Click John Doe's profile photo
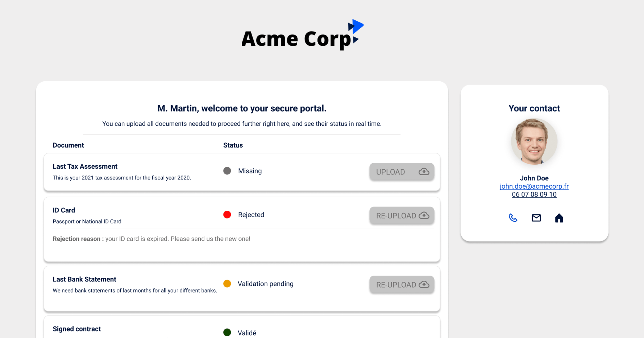644x338 pixels. pos(534,141)
